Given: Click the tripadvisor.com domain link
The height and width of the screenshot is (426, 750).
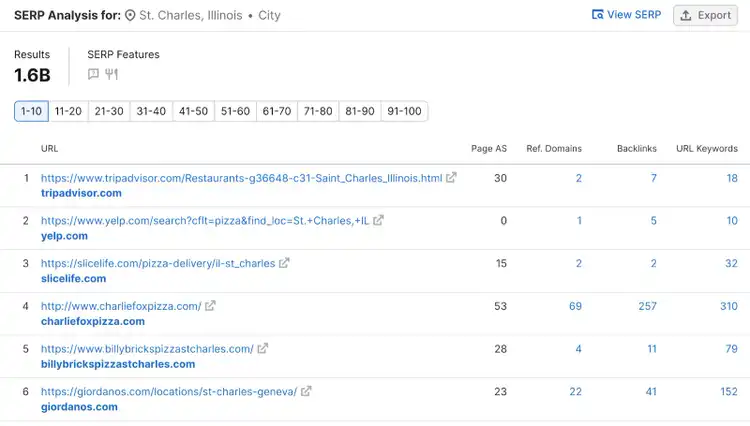Looking at the screenshot, I should [x=81, y=193].
